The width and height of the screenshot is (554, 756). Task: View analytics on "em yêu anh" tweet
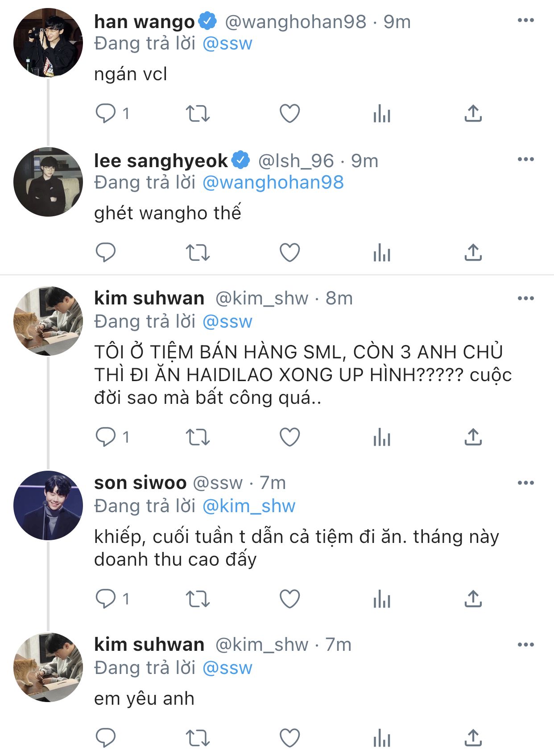click(x=382, y=738)
